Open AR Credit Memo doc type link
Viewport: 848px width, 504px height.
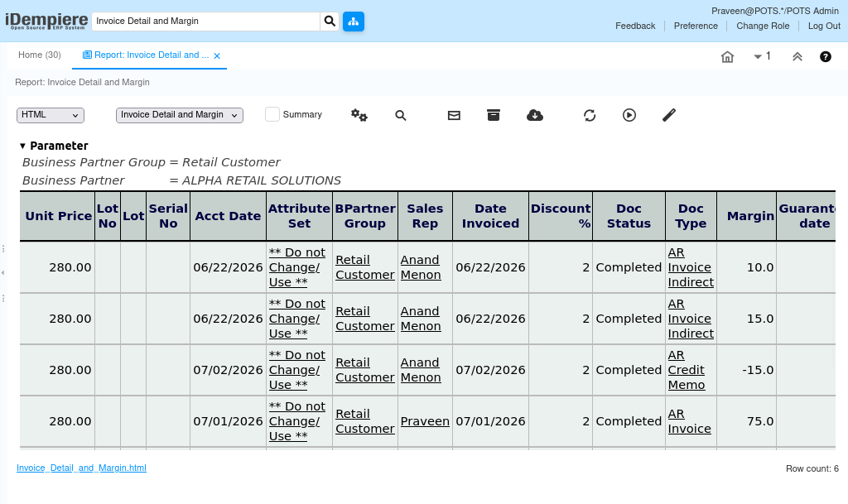[687, 370]
